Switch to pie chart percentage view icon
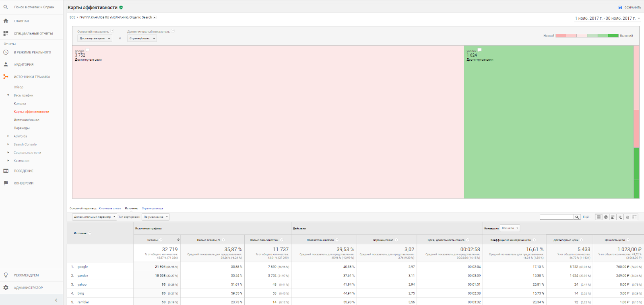644x305 pixels. click(606, 217)
